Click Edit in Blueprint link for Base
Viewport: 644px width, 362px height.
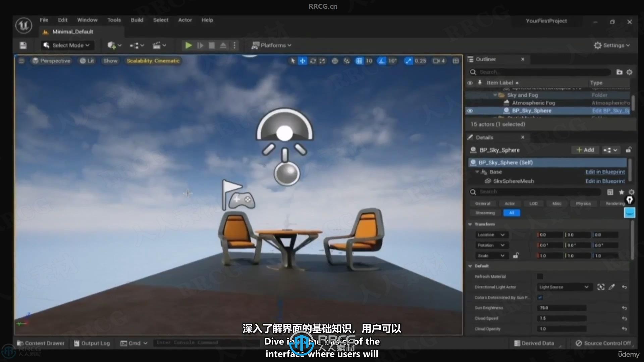(605, 172)
